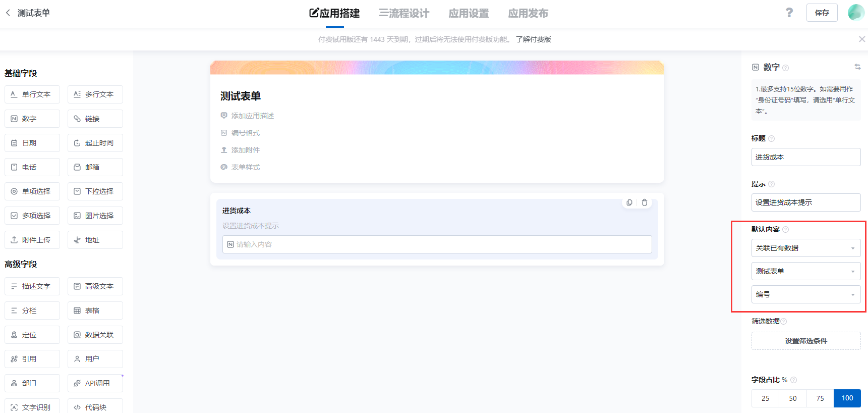The height and width of the screenshot is (413, 868).
Task: Add a 日期 field
Action: (x=32, y=143)
